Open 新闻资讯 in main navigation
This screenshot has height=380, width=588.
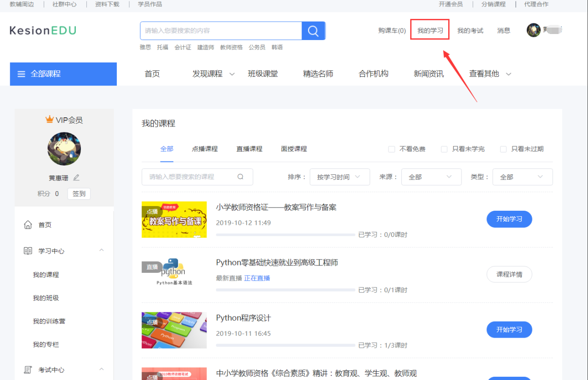coord(428,74)
